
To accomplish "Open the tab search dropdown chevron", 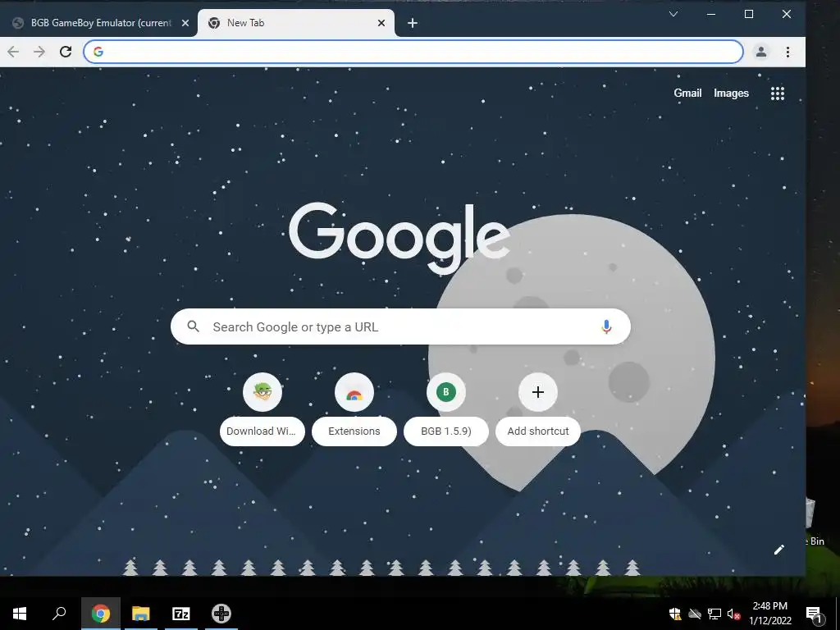I will (x=673, y=15).
